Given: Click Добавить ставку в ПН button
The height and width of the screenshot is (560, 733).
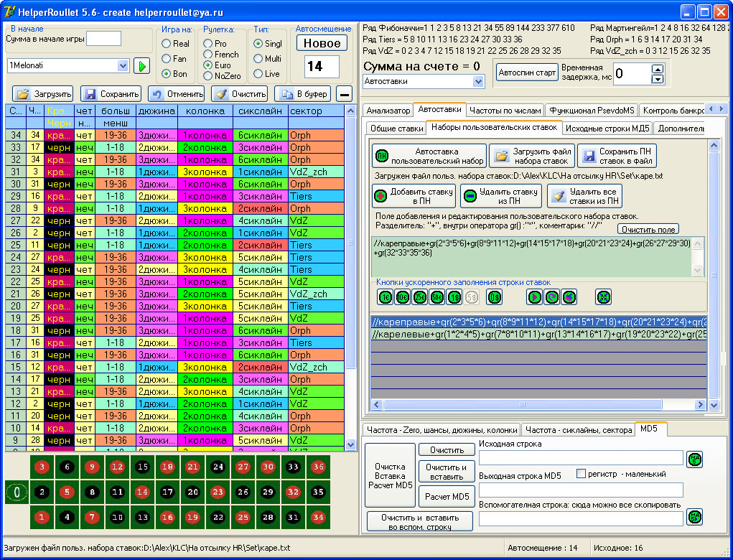Looking at the screenshot, I should (x=414, y=196).
